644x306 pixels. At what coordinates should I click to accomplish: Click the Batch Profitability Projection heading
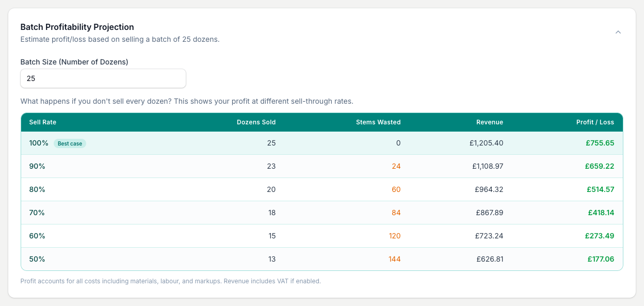[x=77, y=27]
